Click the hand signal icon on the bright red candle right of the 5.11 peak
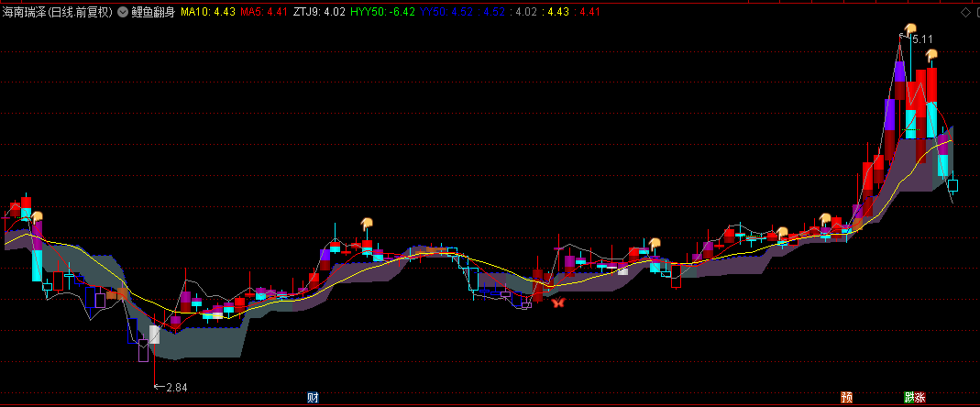 click(x=932, y=56)
